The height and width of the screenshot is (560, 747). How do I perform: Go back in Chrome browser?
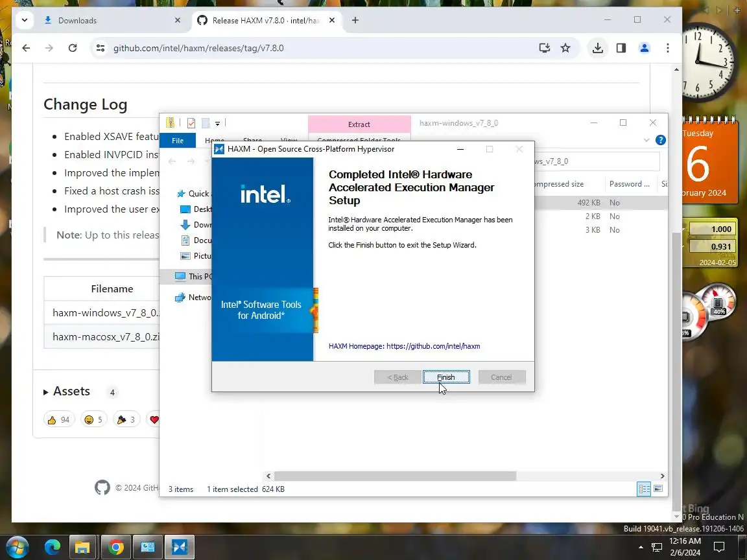click(x=26, y=48)
